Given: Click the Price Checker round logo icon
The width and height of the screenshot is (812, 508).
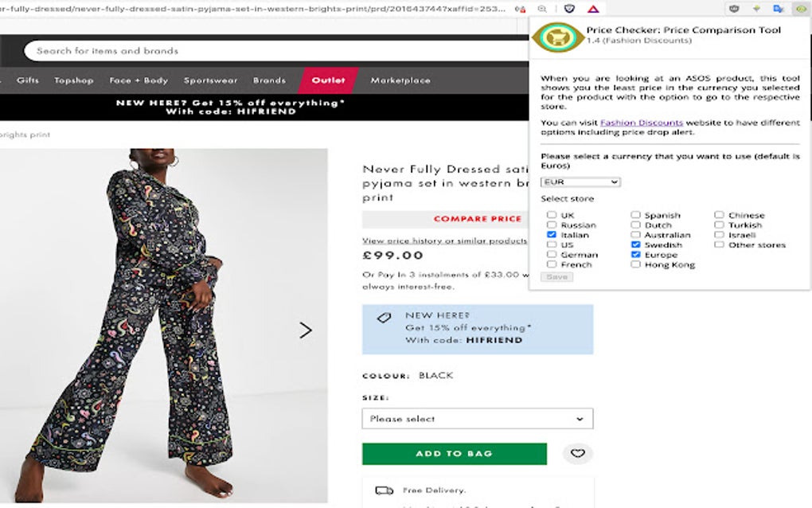Looking at the screenshot, I should click(557, 36).
